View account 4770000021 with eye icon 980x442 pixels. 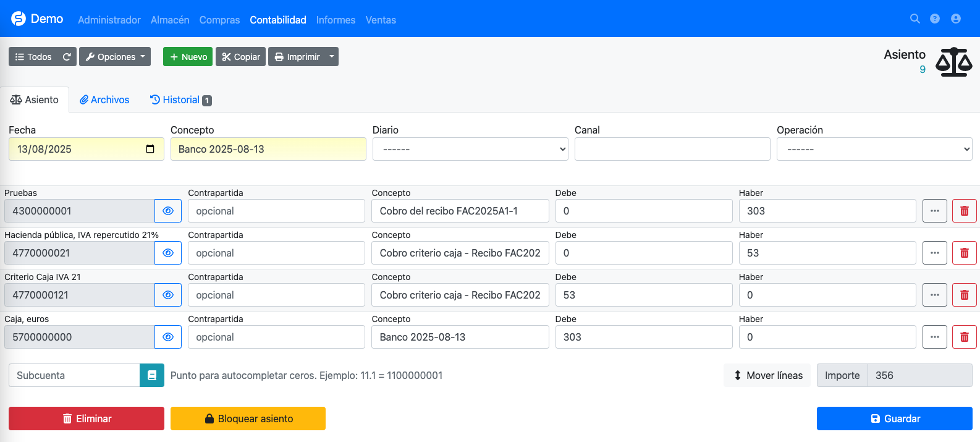pyautogui.click(x=168, y=253)
